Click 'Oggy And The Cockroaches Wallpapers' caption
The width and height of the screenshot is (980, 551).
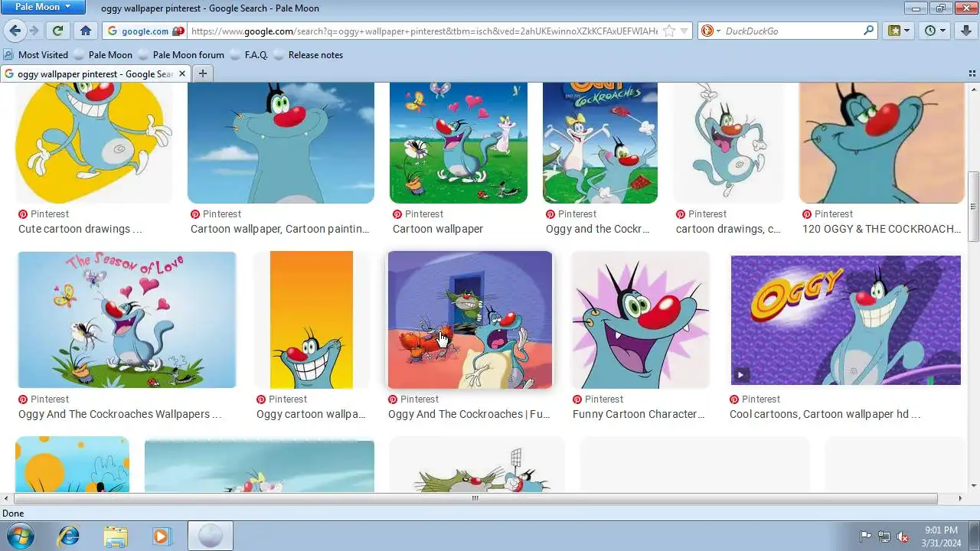click(120, 414)
